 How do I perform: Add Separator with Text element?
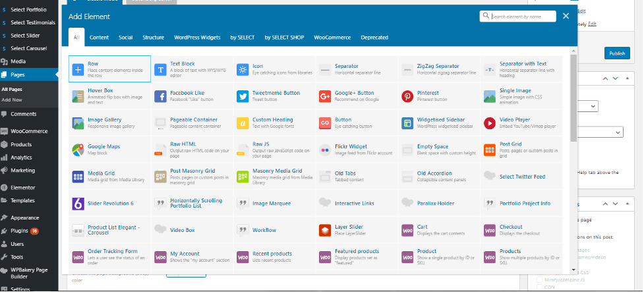[x=521, y=69]
